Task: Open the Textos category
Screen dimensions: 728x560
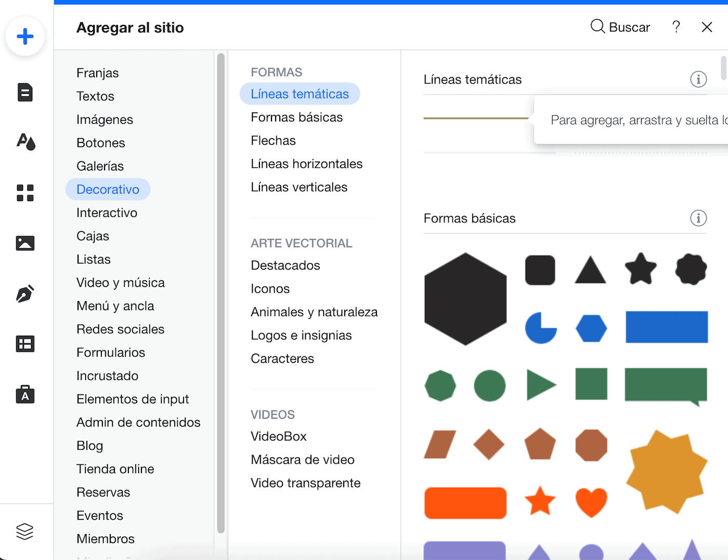Action: click(95, 96)
